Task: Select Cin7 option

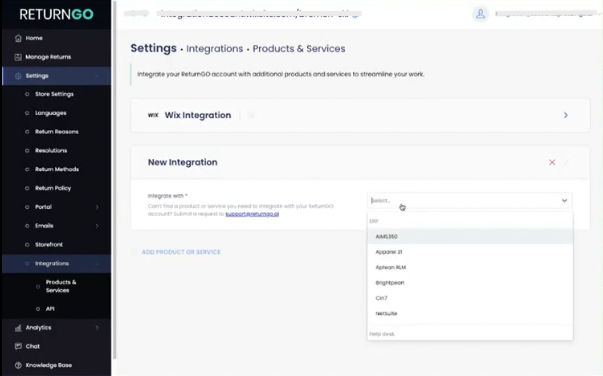Action: click(470, 298)
